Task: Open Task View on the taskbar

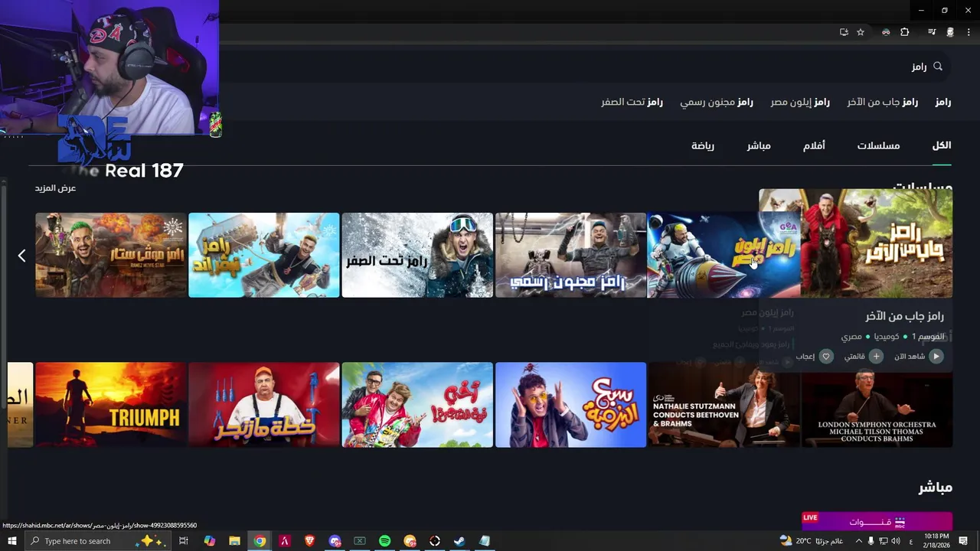Action: click(x=184, y=541)
